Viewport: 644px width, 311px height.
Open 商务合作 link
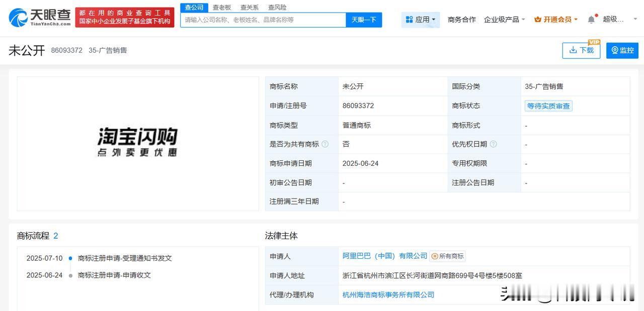click(461, 20)
